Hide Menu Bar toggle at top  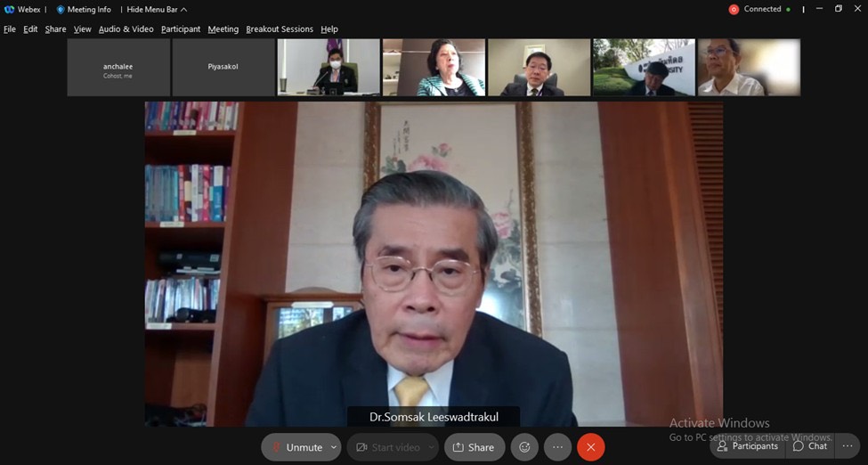pyautogui.click(x=157, y=10)
